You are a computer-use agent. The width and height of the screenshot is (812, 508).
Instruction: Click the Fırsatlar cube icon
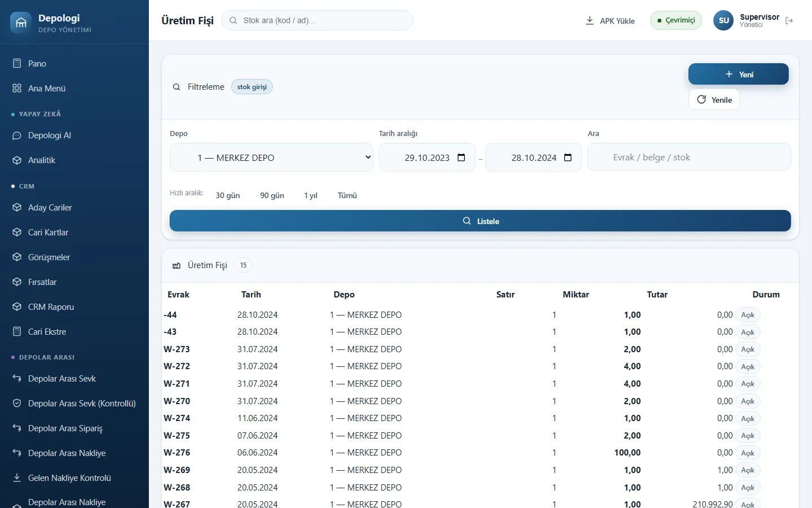17,282
